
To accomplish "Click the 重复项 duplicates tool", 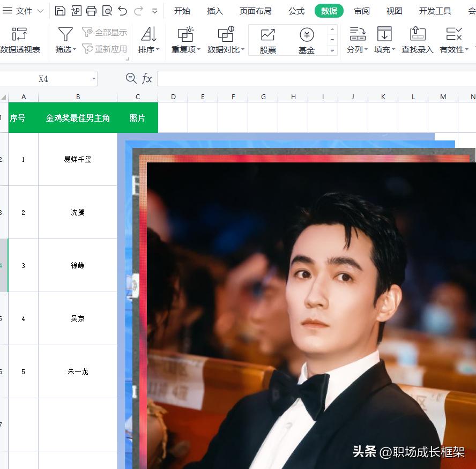I will [184, 40].
